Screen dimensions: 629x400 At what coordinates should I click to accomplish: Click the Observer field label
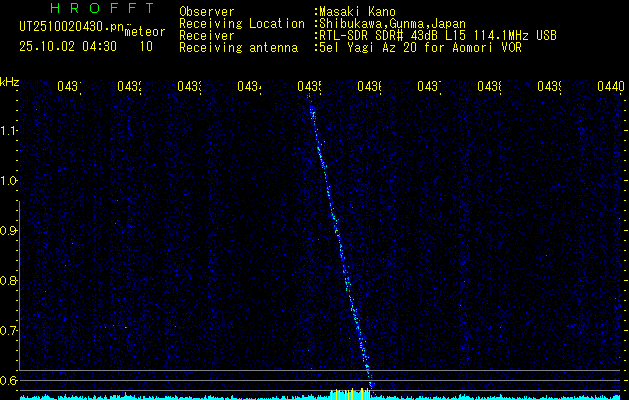[x=207, y=12]
